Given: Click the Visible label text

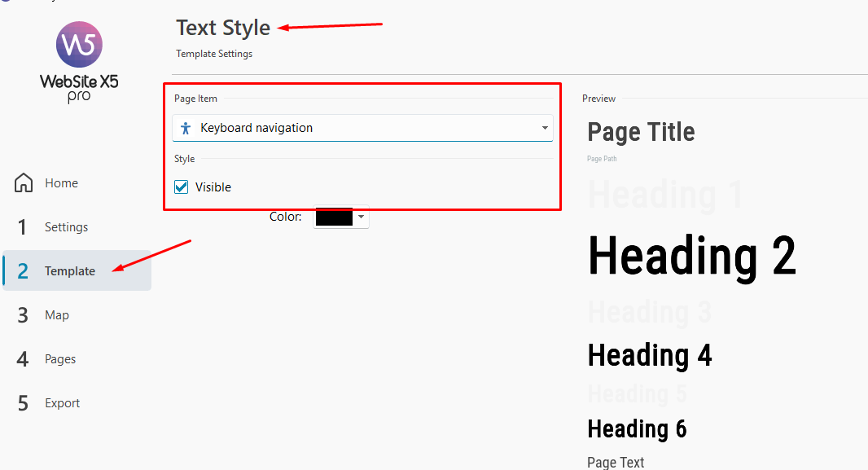Looking at the screenshot, I should (x=213, y=187).
